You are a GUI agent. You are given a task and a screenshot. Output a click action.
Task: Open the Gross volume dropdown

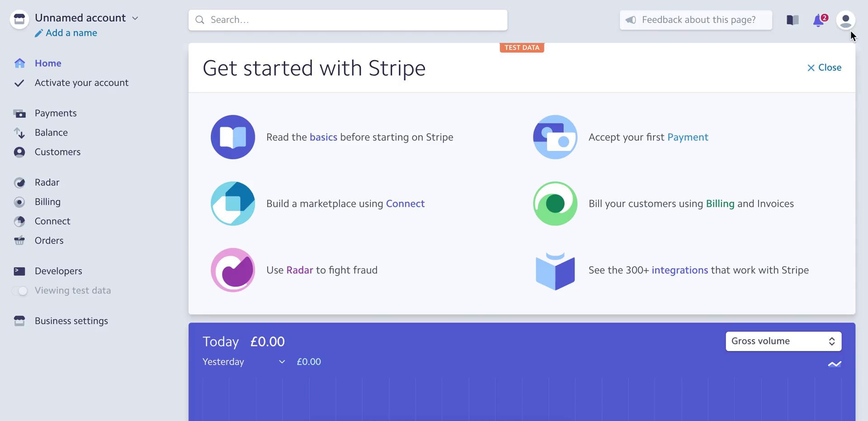(783, 341)
